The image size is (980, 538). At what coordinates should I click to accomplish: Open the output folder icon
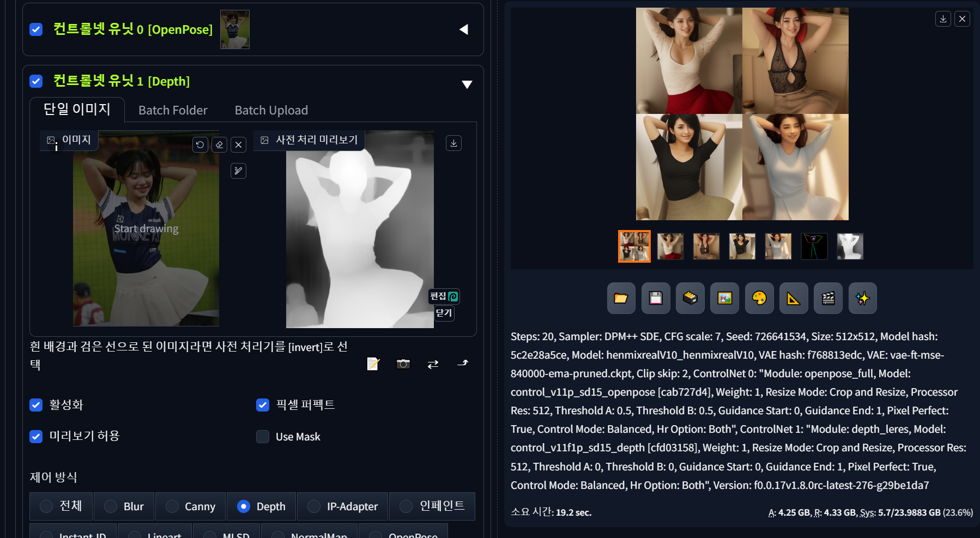pos(621,298)
